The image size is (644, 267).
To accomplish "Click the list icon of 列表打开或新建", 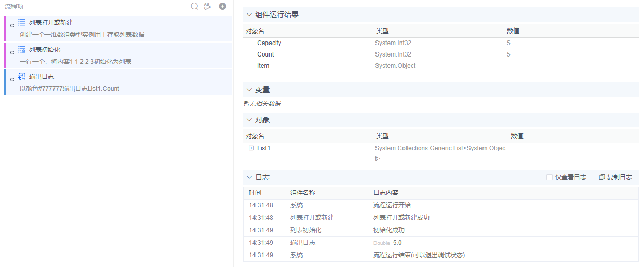I will tap(22, 22).
